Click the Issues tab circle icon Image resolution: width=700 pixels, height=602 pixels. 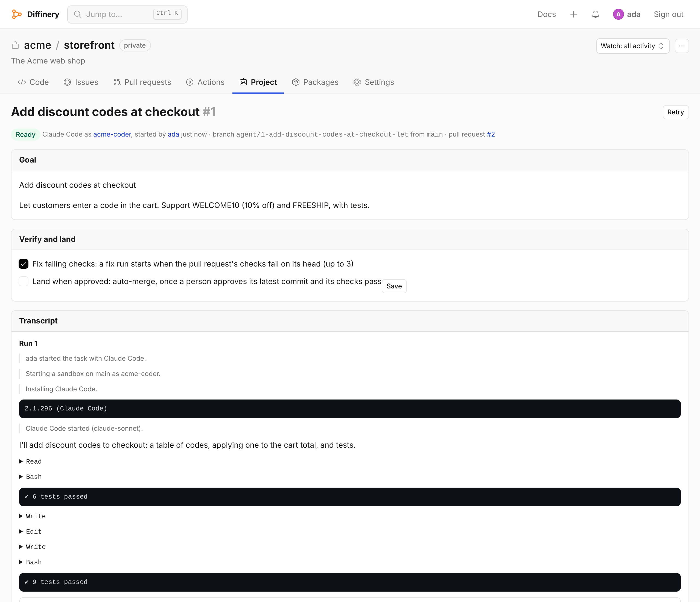pyautogui.click(x=67, y=82)
